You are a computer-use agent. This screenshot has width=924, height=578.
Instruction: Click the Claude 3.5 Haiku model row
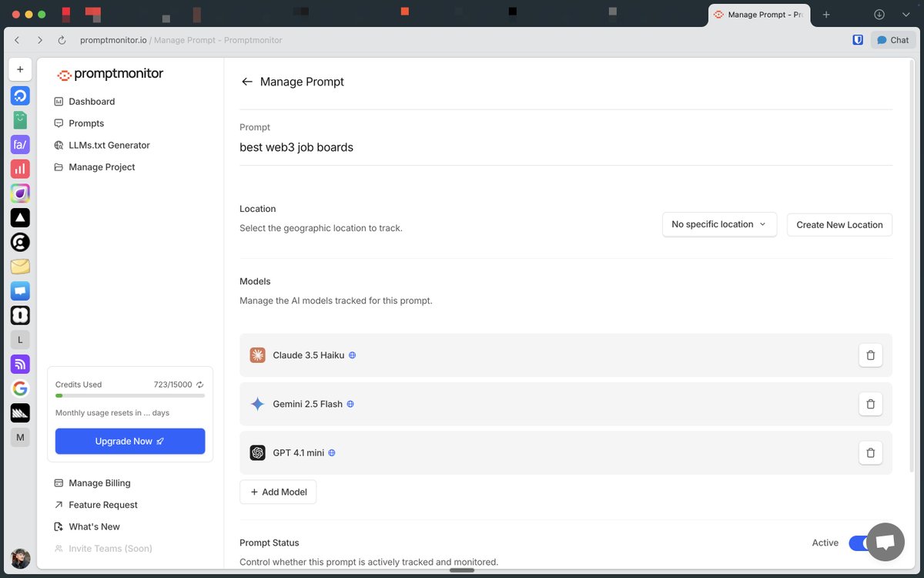(566, 355)
